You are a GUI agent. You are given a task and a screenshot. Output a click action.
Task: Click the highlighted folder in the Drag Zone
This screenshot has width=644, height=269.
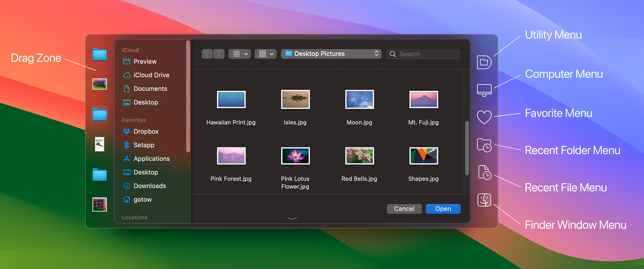pos(99,114)
